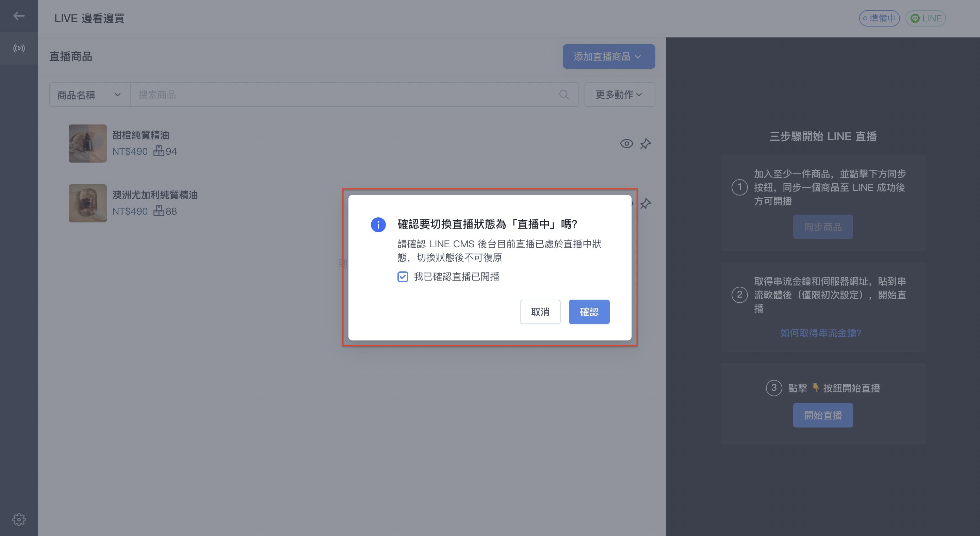The width and height of the screenshot is (980, 536).
Task: Toggle visibility eye for 甜橙純質精油
Action: [626, 144]
